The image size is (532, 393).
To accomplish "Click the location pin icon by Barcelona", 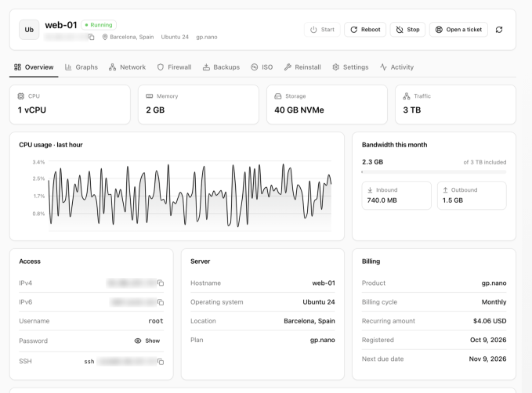I will click(105, 37).
